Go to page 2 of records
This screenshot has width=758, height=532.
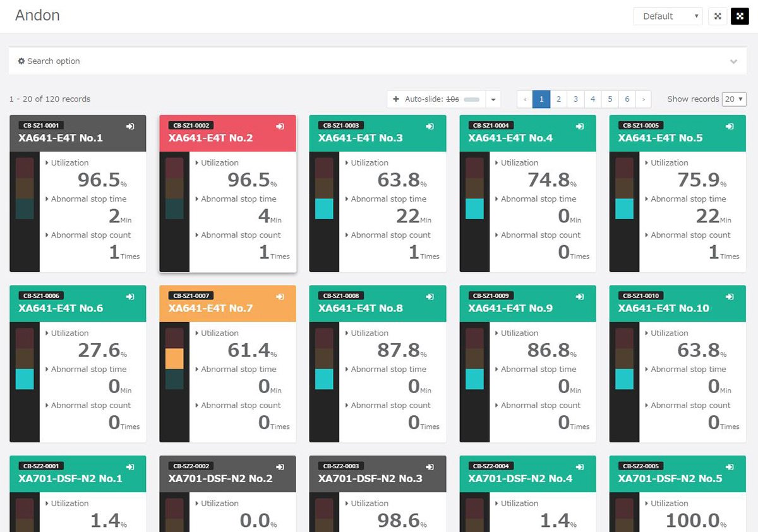(558, 99)
